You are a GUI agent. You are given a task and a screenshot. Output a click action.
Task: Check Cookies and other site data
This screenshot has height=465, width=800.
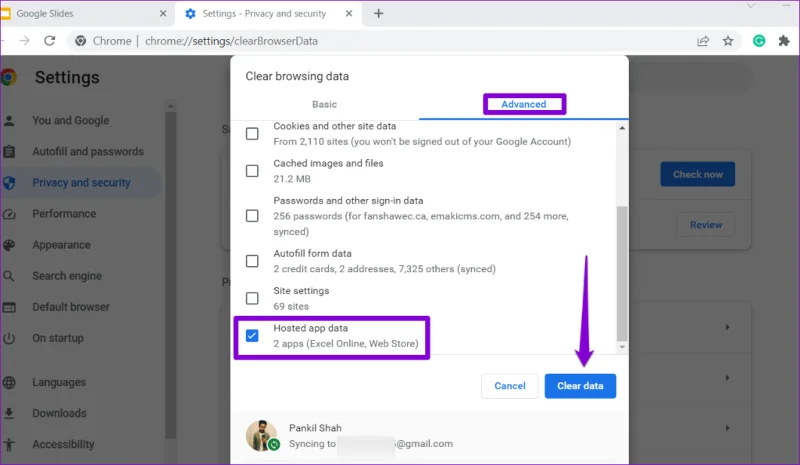point(252,134)
